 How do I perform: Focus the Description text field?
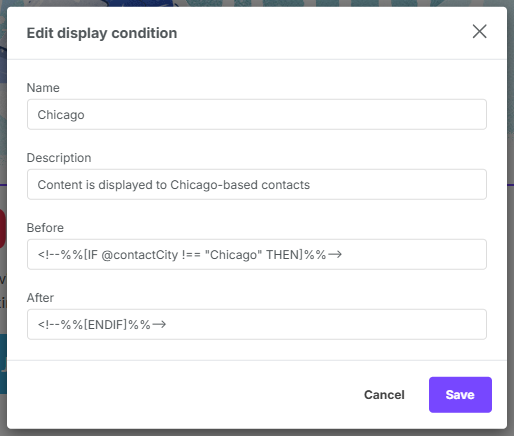(x=257, y=184)
